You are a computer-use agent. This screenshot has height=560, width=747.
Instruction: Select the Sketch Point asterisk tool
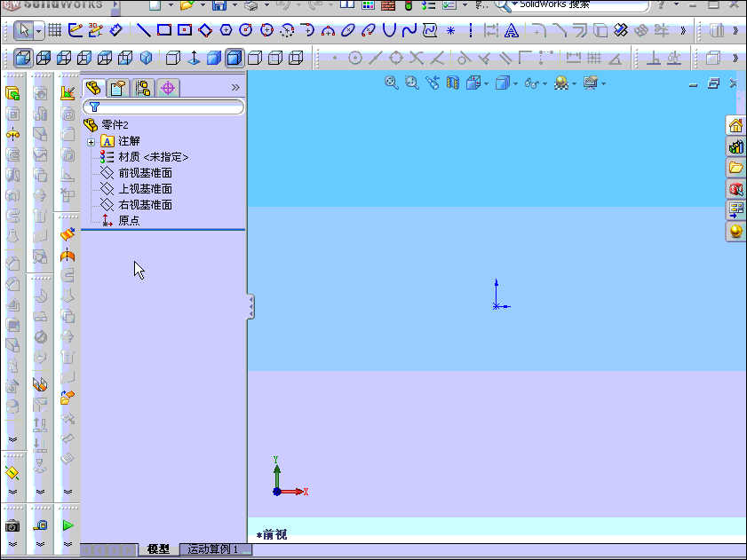coord(450,31)
